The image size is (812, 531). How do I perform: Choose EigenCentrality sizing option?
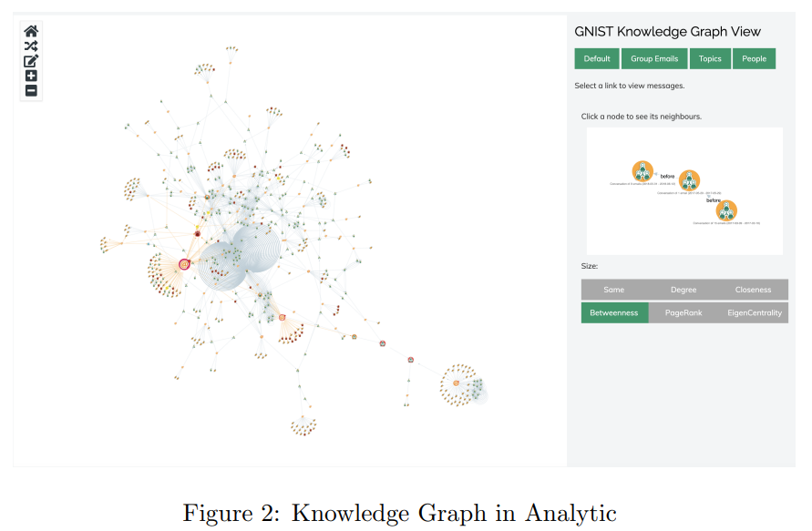(754, 312)
